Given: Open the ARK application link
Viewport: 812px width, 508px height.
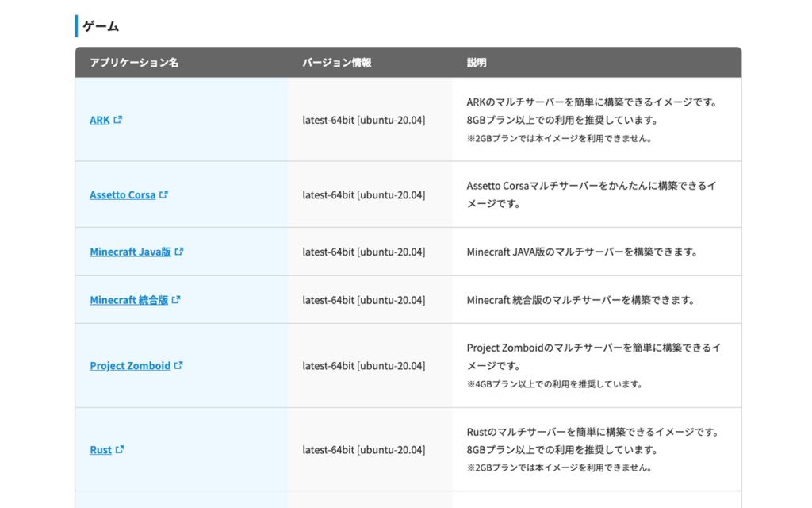Looking at the screenshot, I should (99, 121).
